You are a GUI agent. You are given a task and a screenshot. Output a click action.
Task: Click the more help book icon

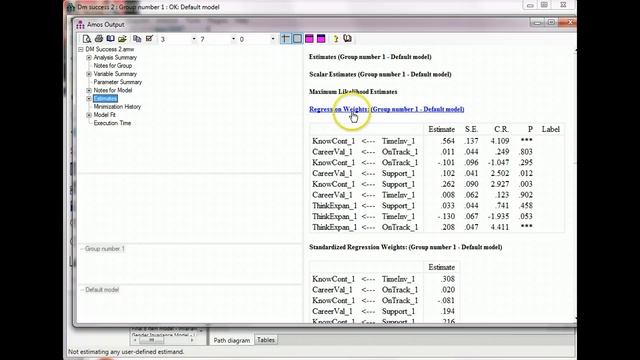pos(347,39)
